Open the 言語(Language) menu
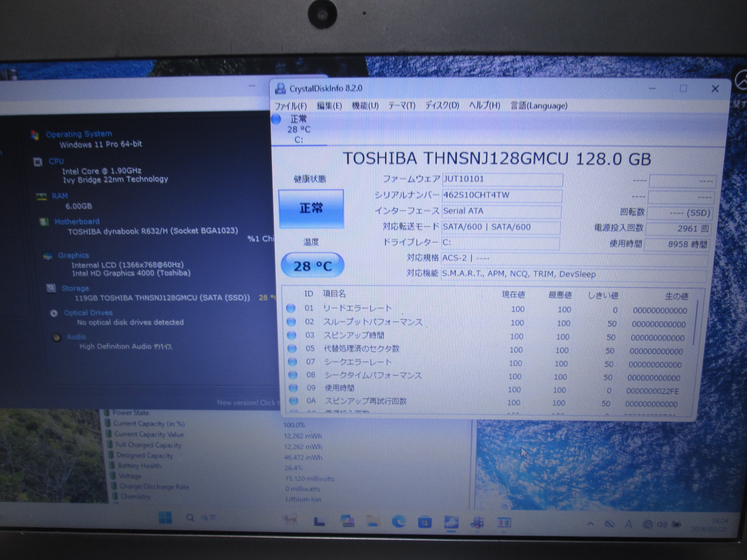747x560 pixels. [539, 106]
